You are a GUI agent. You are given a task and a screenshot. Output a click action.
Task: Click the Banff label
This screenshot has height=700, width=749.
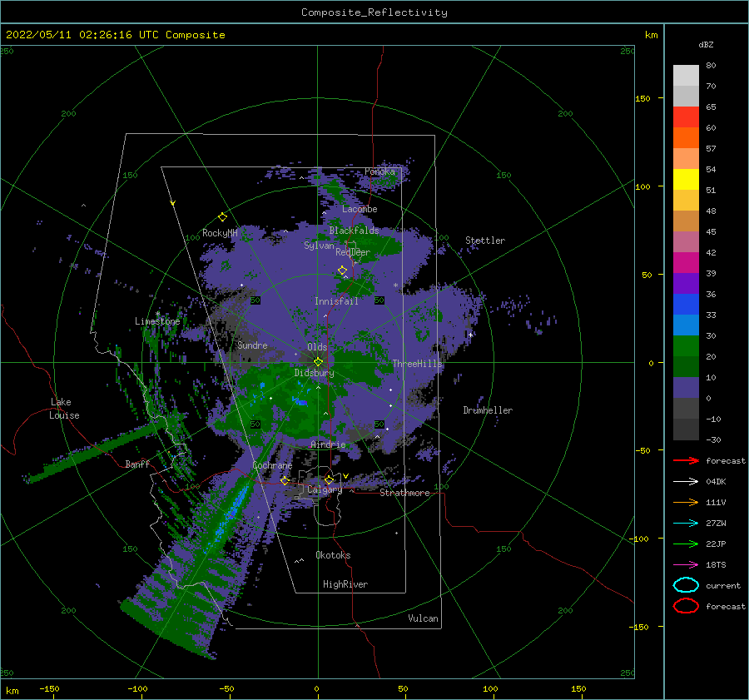137,464
